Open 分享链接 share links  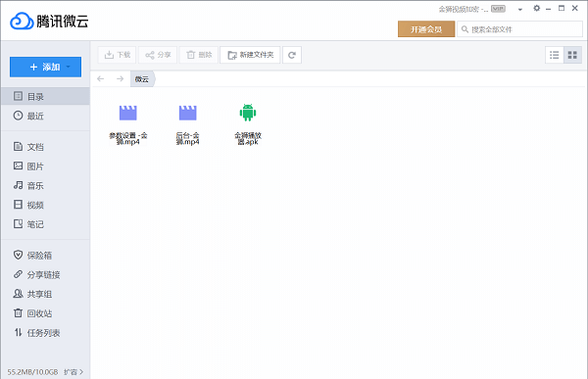(45, 275)
